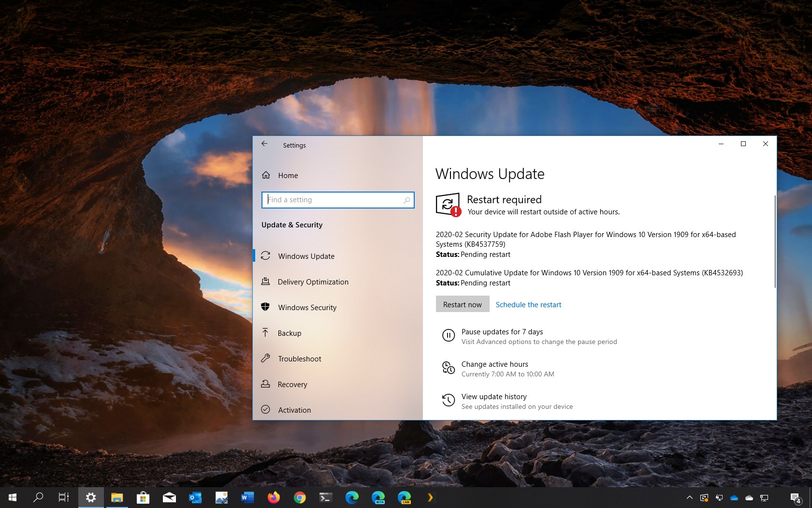Click the white OneDrive cloud tray icon

point(749,497)
